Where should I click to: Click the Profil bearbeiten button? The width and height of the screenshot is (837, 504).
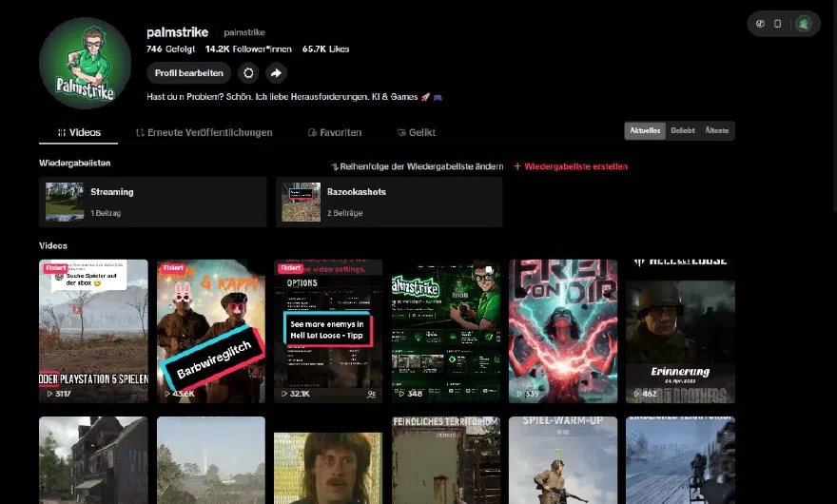[189, 73]
